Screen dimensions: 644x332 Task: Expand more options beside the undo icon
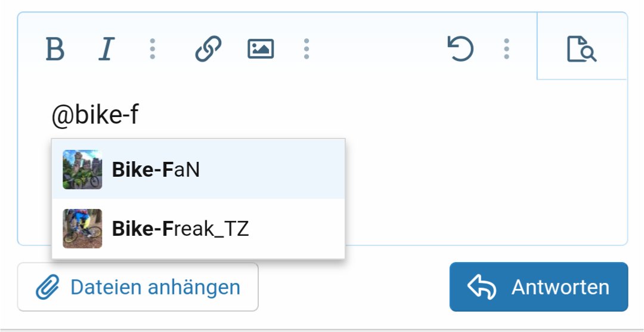tap(506, 49)
